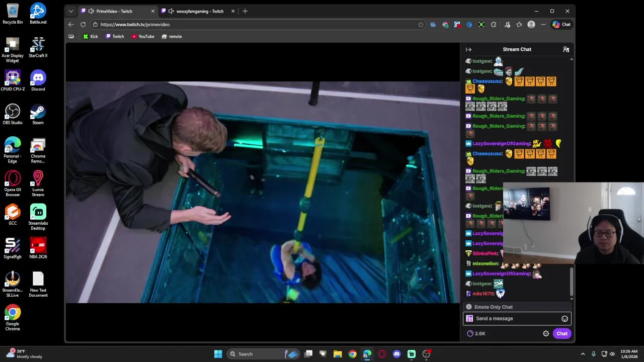
Task: Select the CPUID CPU-Z desktop icon
Action: tap(13, 81)
